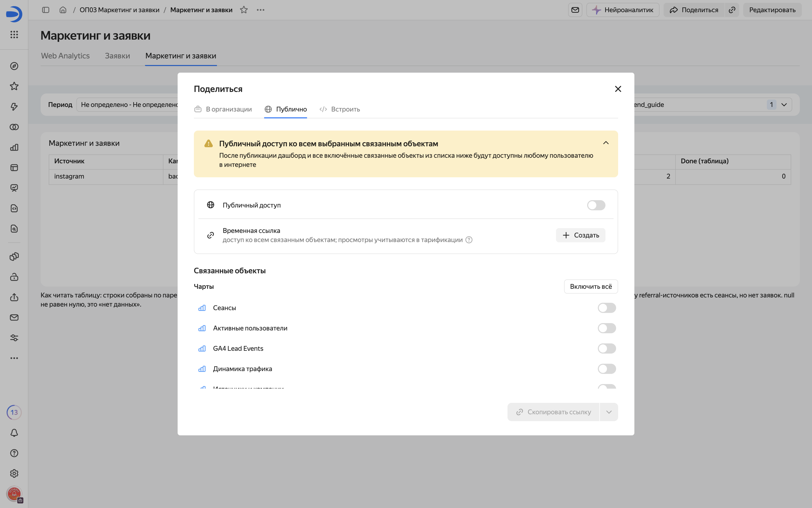This screenshot has width=812, height=508.
Task: Click Поделиться button in top bar
Action: [694, 10]
